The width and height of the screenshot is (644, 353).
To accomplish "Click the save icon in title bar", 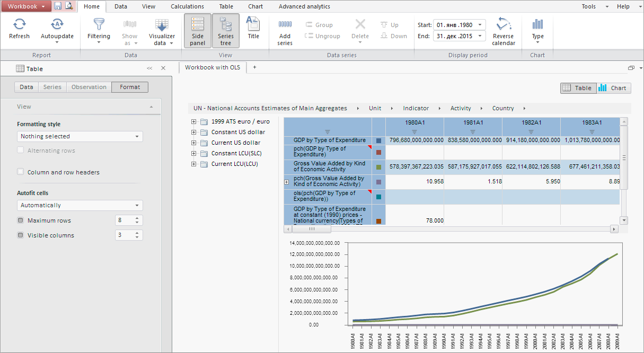I will [x=58, y=6].
